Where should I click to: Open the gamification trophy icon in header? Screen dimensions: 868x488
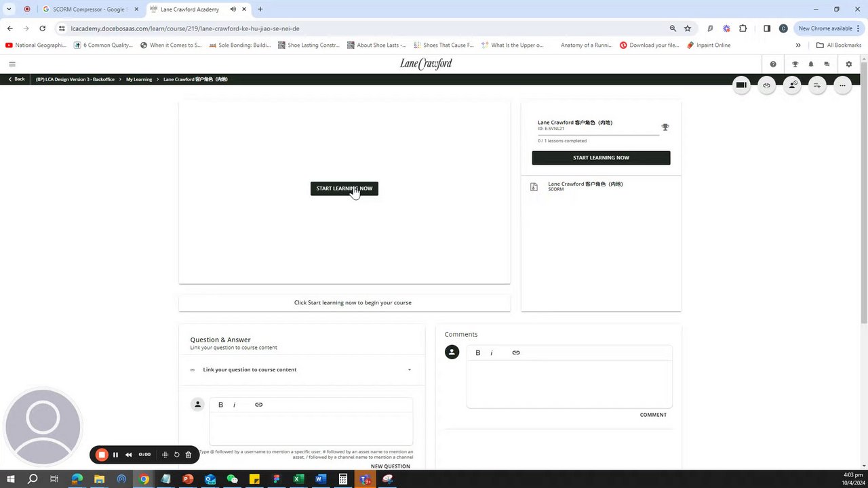point(795,64)
